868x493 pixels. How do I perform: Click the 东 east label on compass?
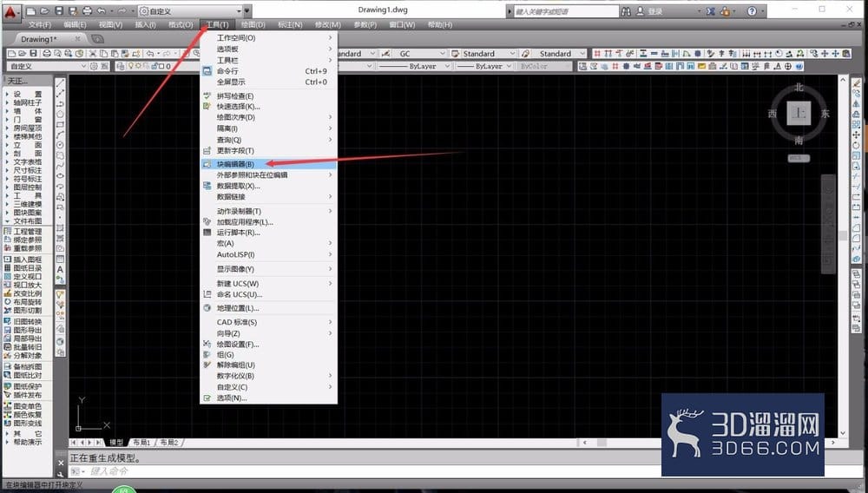pos(825,114)
